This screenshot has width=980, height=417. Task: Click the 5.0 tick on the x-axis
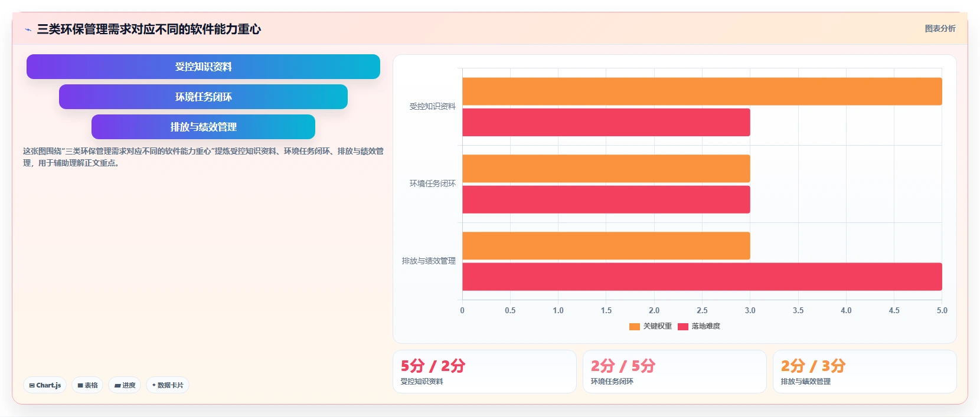click(942, 311)
